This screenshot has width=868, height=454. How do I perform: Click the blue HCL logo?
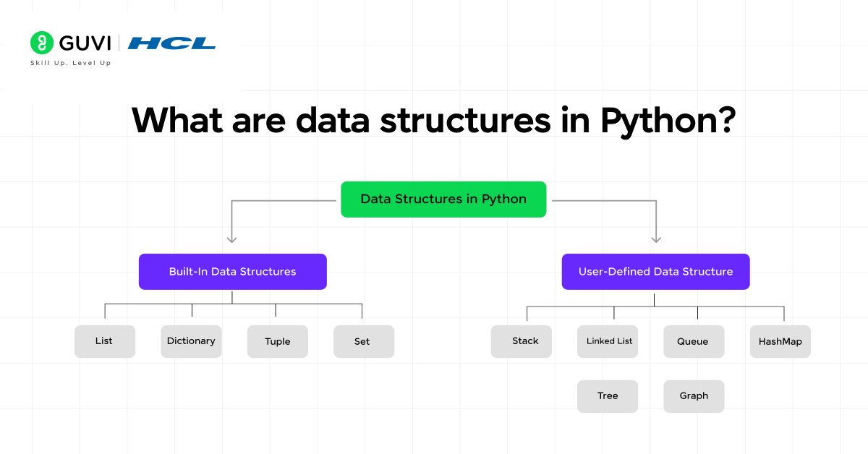pyautogui.click(x=171, y=43)
